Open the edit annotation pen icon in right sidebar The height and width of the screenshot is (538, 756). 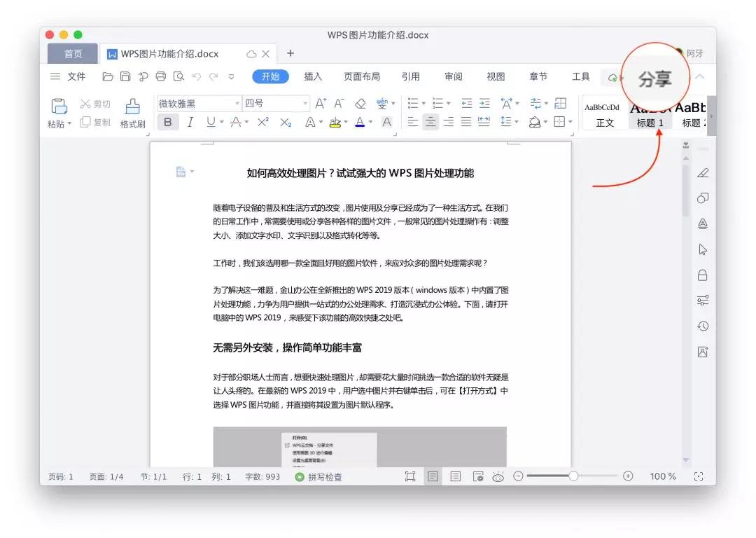click(703, 172)
